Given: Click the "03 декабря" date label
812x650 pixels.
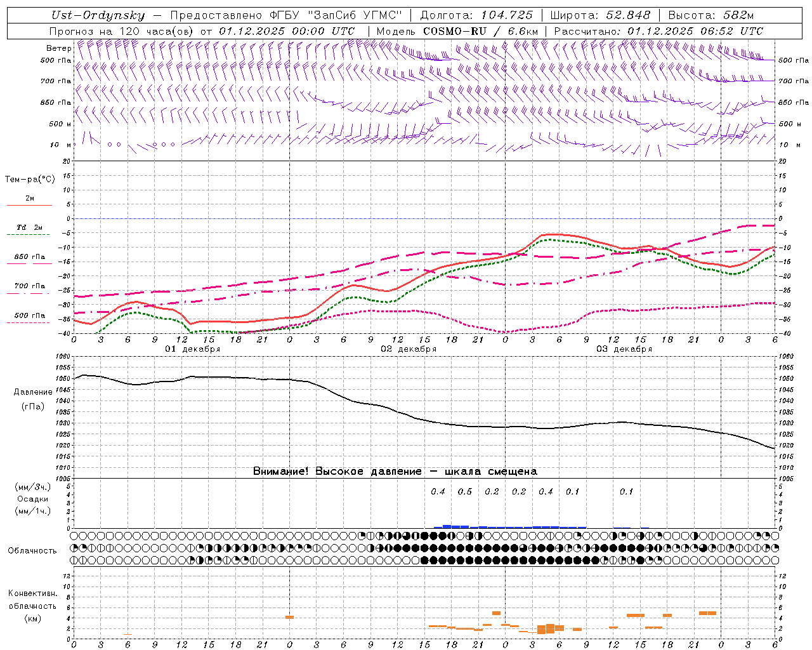Looking at the screenshot, I should pyautogui.click(x=624, y=349).
